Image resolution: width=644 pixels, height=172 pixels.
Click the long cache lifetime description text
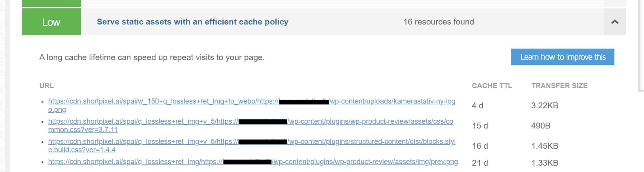[x=152, y=57]
